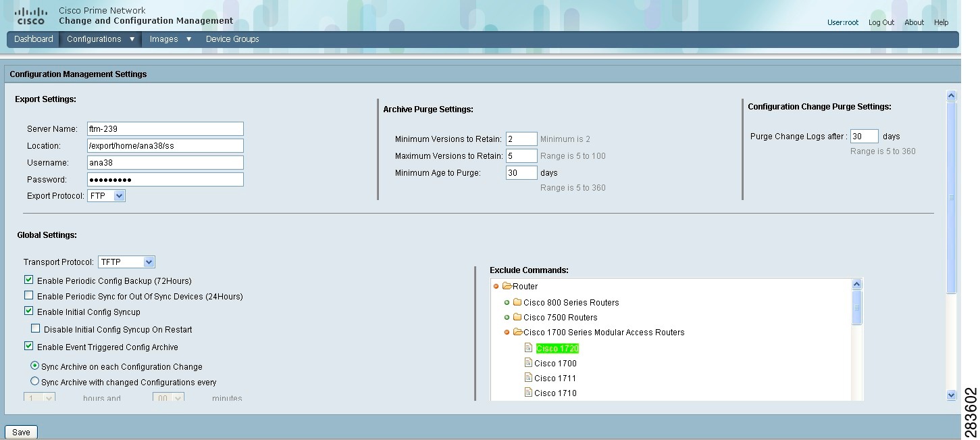
Task: Click the Cisco 1700 Series folder icon
Action: 518,332
